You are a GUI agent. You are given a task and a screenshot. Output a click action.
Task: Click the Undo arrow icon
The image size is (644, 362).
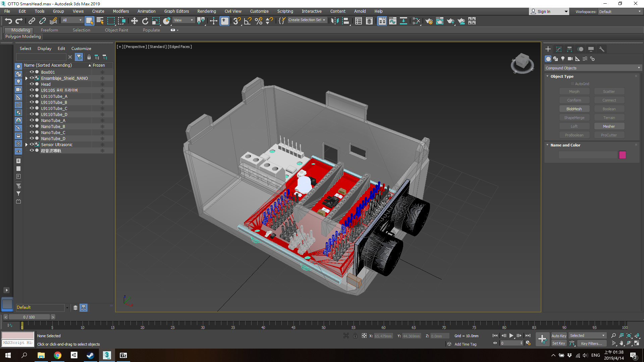[x=8, y=21]
